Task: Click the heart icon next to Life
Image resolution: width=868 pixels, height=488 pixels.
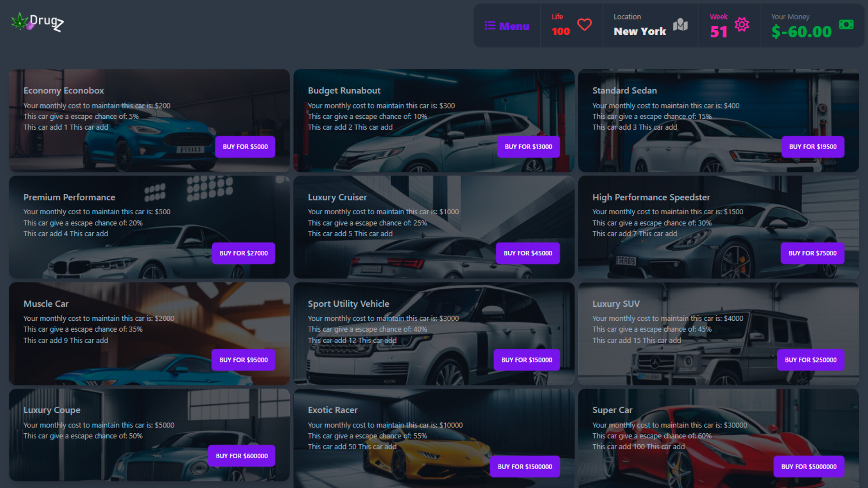Action: pos(585,25)
